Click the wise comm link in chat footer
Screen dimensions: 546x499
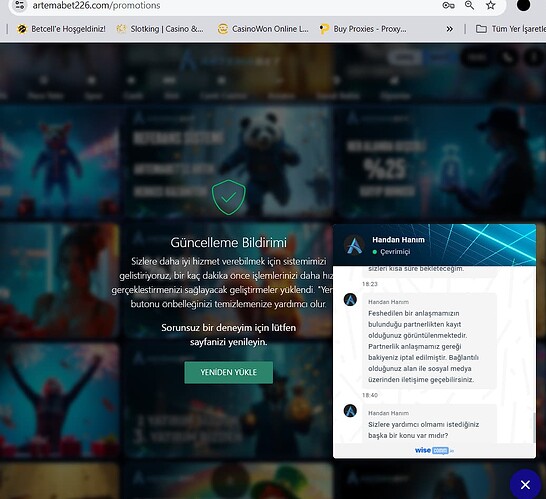[434, 450]
